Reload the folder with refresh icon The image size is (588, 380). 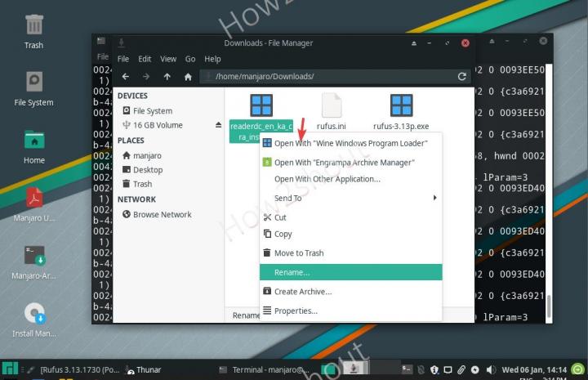[462, 76]
